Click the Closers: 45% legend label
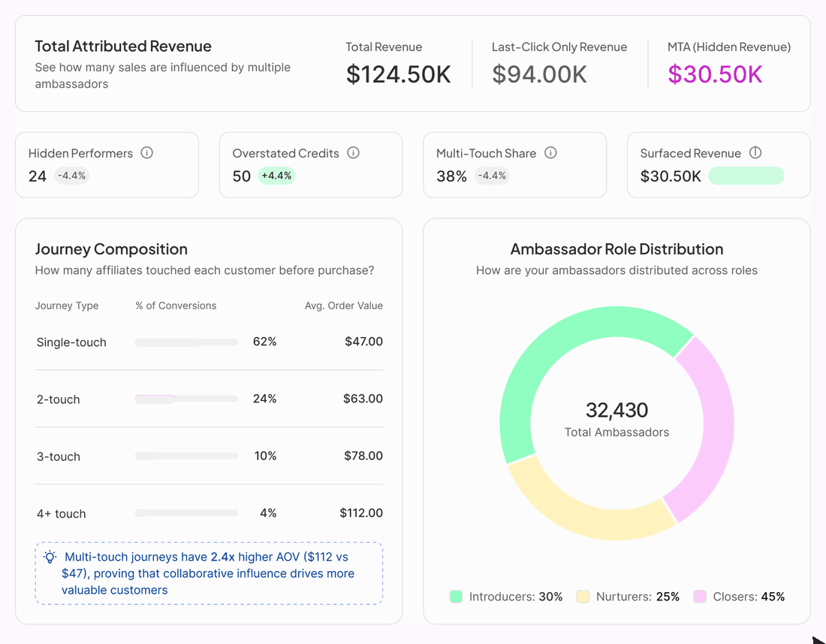The width and height of the screenshot is (826, 644). pyautogui.click(x=749, y=597)
